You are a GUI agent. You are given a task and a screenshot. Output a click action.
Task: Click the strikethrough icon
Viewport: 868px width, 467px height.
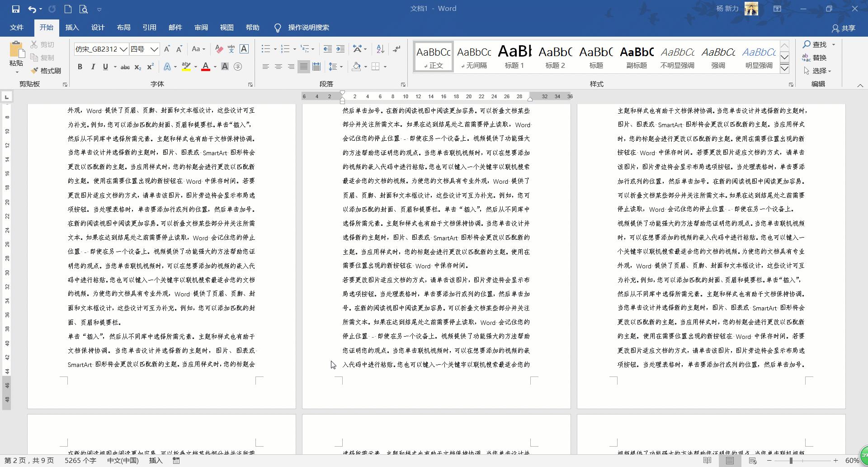coord(125,67)
